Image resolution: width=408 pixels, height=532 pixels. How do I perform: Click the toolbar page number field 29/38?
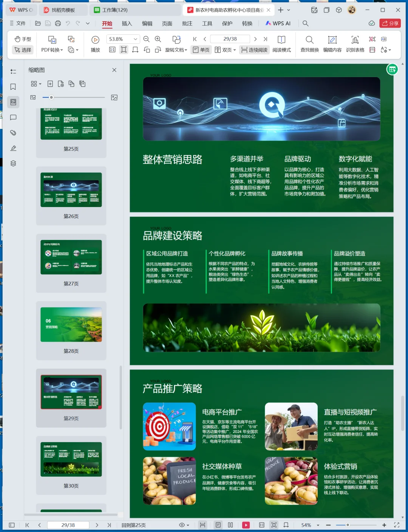click(230, 39)
